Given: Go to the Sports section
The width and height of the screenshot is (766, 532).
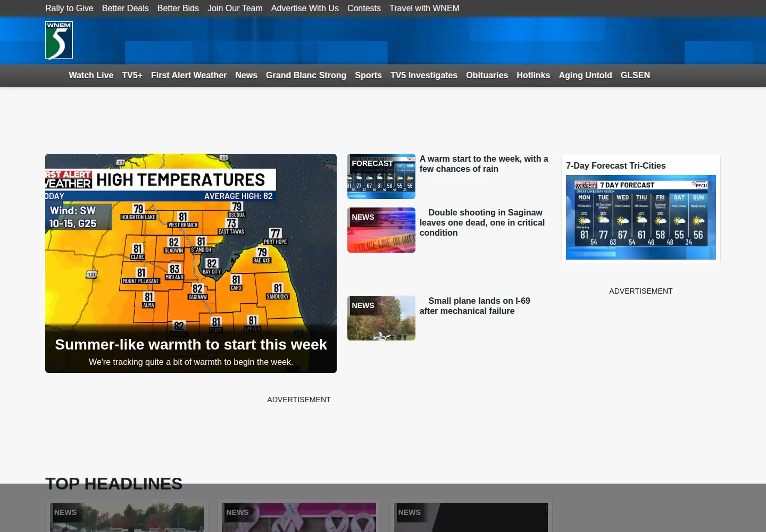Looking at the screenshot, I should click(x=368, y=76).
